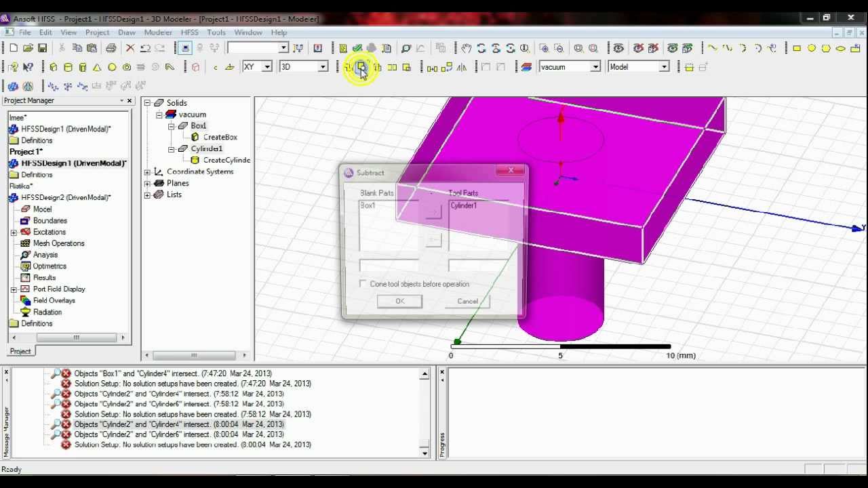Click the red Delete X icon

(x=130, y=48)
